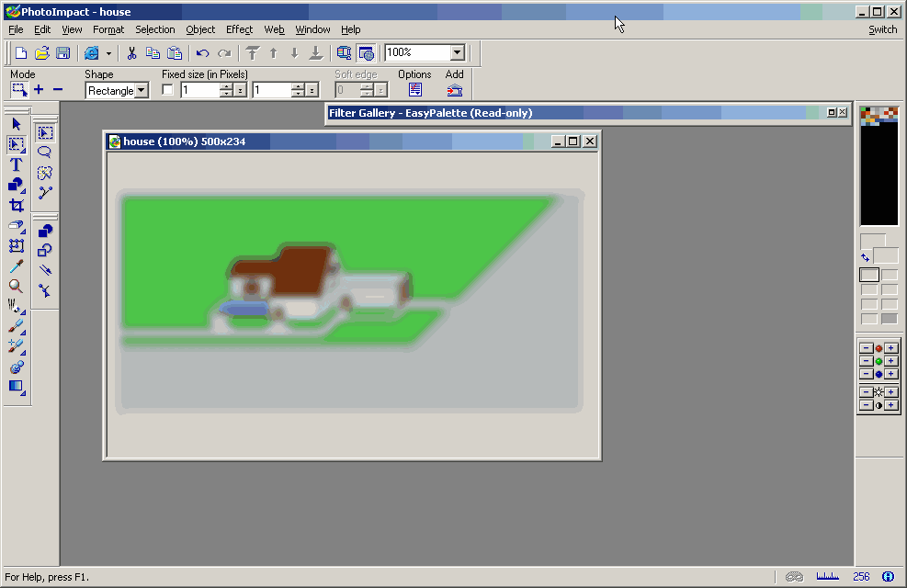Restore the Filter Gallery EasyPalette panel
The width and height of the screenshot is (907, 588).
pyautogui.click(x=832, y=113)
